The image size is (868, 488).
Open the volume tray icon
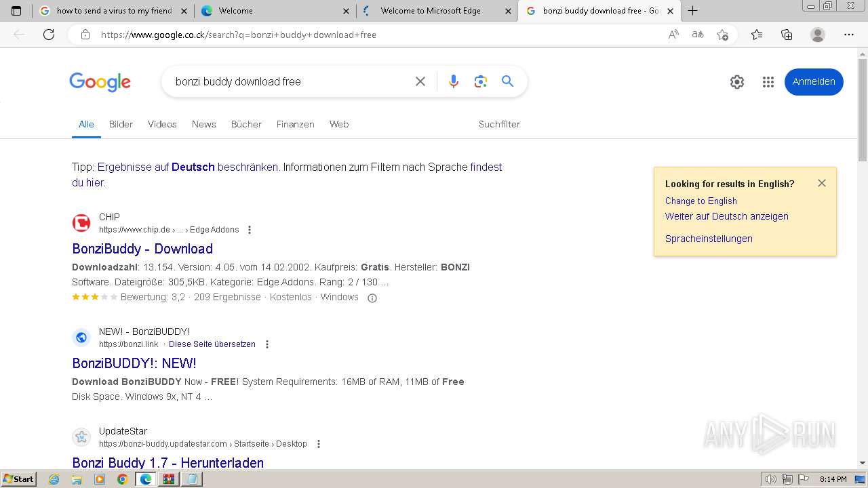click(771, 479)
